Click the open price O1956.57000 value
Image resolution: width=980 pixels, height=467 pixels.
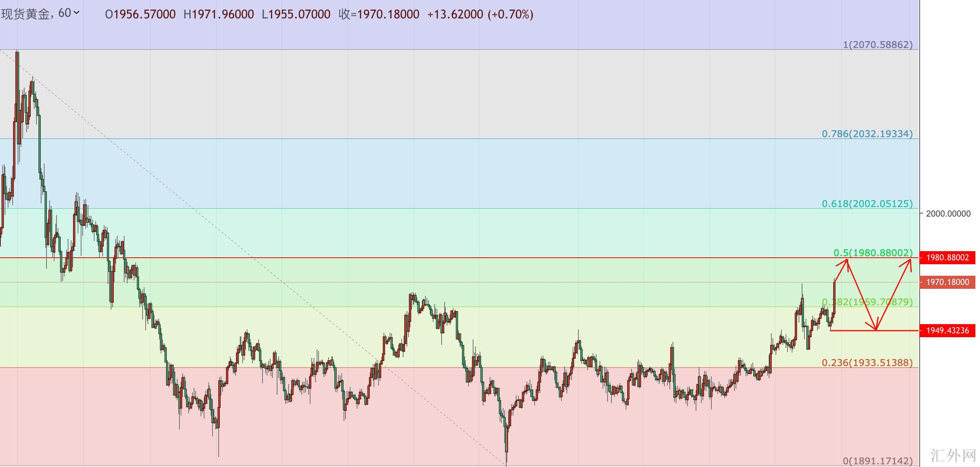140,14
